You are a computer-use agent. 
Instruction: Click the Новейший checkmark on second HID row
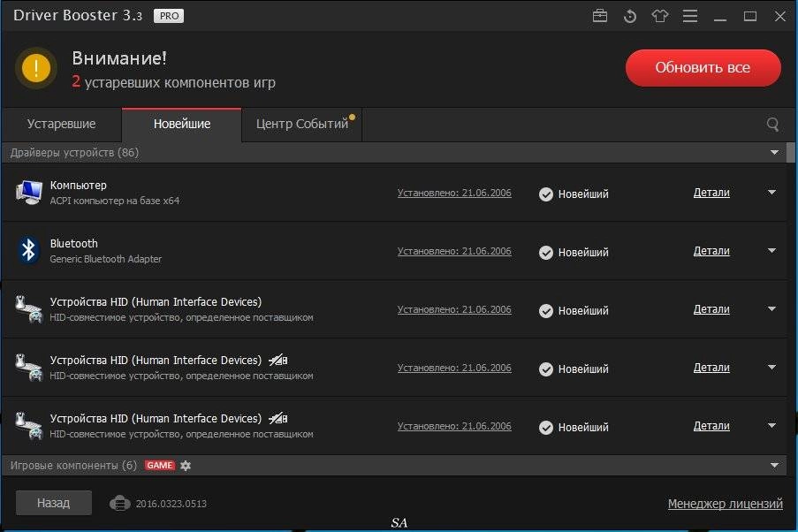point(545,369)
